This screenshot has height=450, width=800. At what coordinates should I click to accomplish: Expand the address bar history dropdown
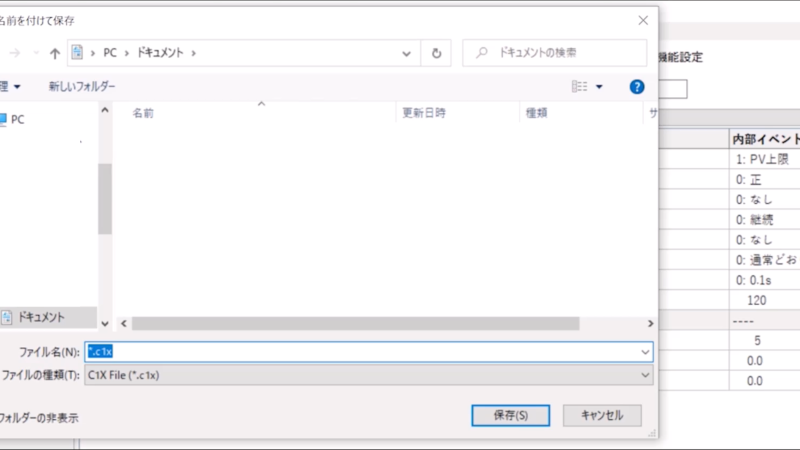tap(406, 53)
